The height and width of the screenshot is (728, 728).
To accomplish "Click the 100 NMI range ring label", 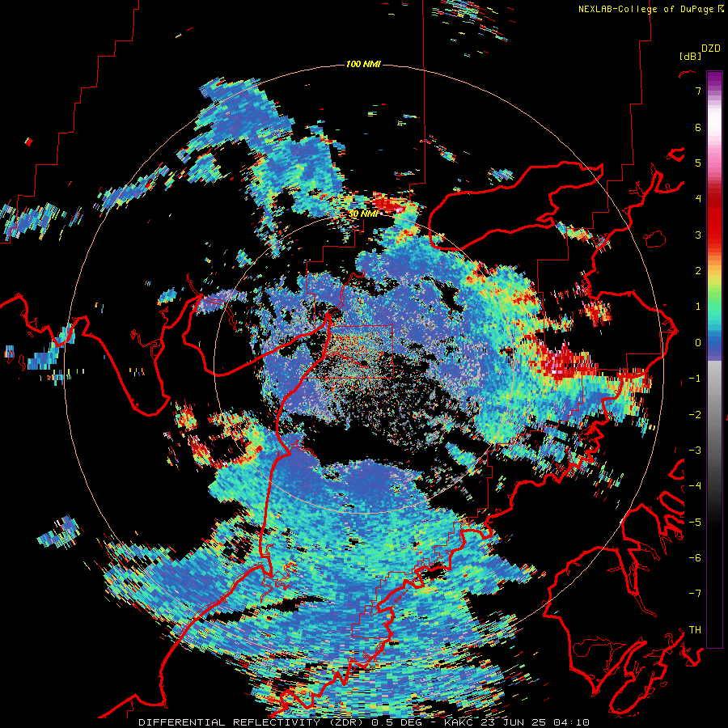I will [363, 64].
